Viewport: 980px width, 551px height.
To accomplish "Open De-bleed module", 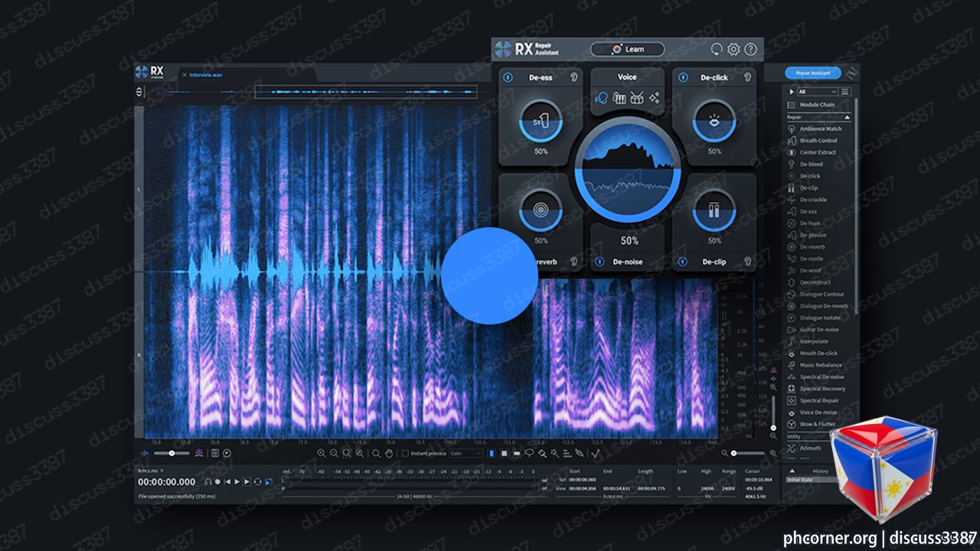I will 811,165.
